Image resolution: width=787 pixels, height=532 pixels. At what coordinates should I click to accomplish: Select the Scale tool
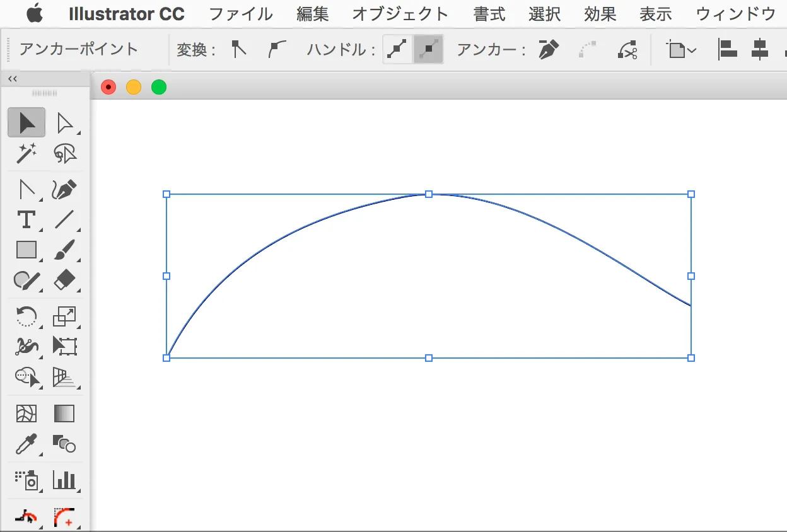65,316
